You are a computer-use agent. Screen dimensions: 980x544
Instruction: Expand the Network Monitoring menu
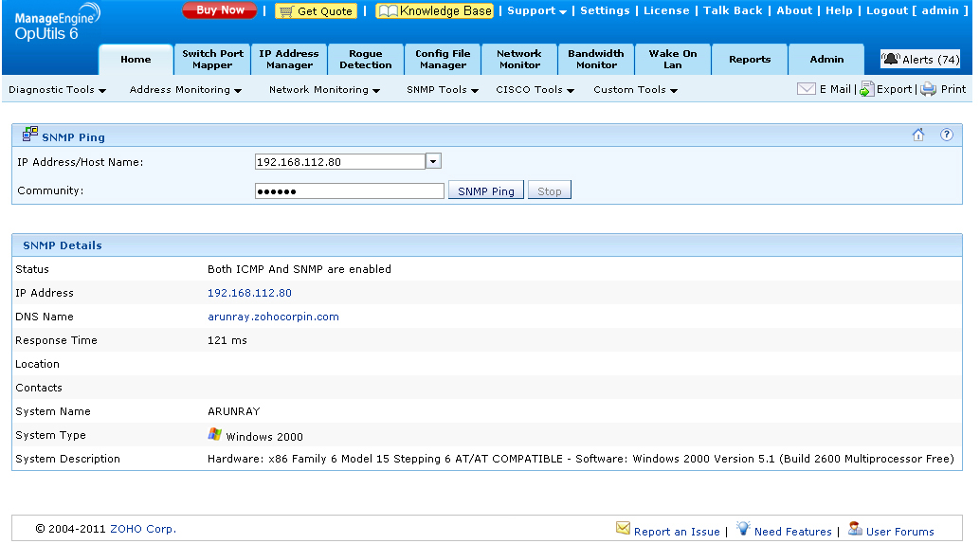(x=325, y=90)
